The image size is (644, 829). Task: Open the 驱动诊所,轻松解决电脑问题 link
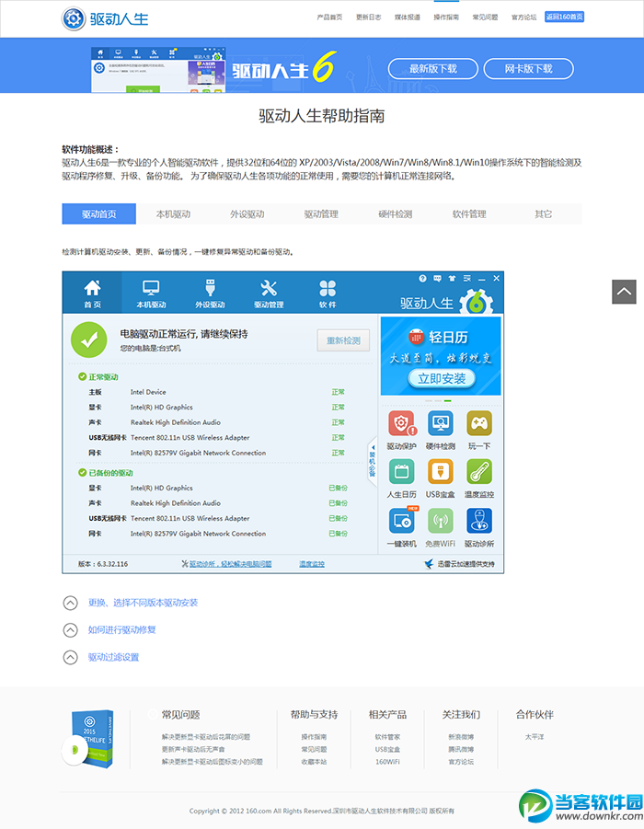(231, 564)
